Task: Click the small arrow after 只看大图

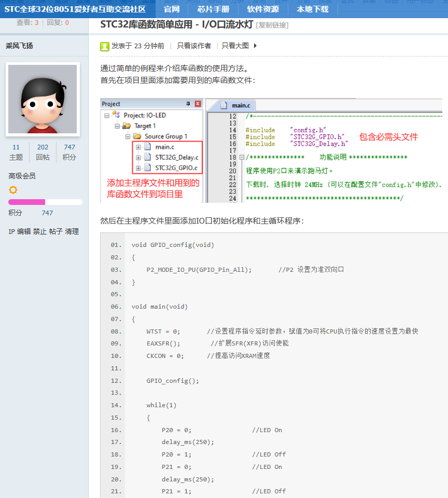Action: point(255,46)
